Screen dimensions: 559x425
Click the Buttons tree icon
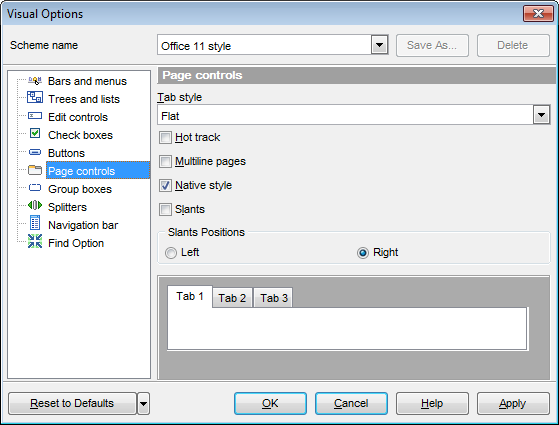click(x=35, y=152)
